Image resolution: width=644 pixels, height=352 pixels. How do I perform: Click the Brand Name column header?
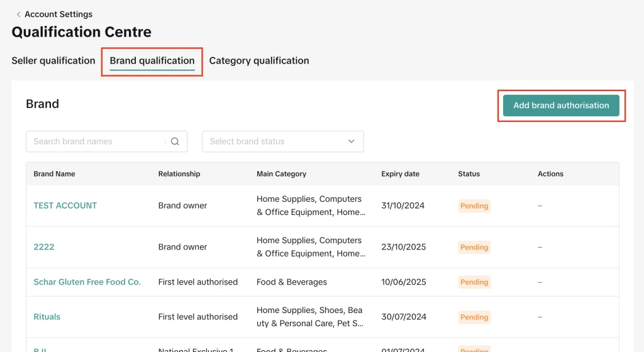pos(54,174)
